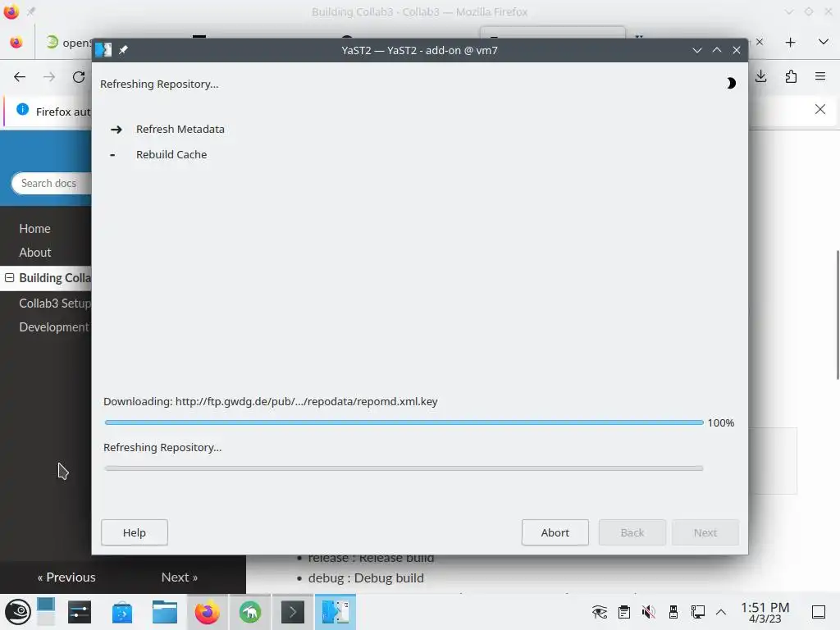
Task: Click the show desktop button
Action: pos(819,612)
